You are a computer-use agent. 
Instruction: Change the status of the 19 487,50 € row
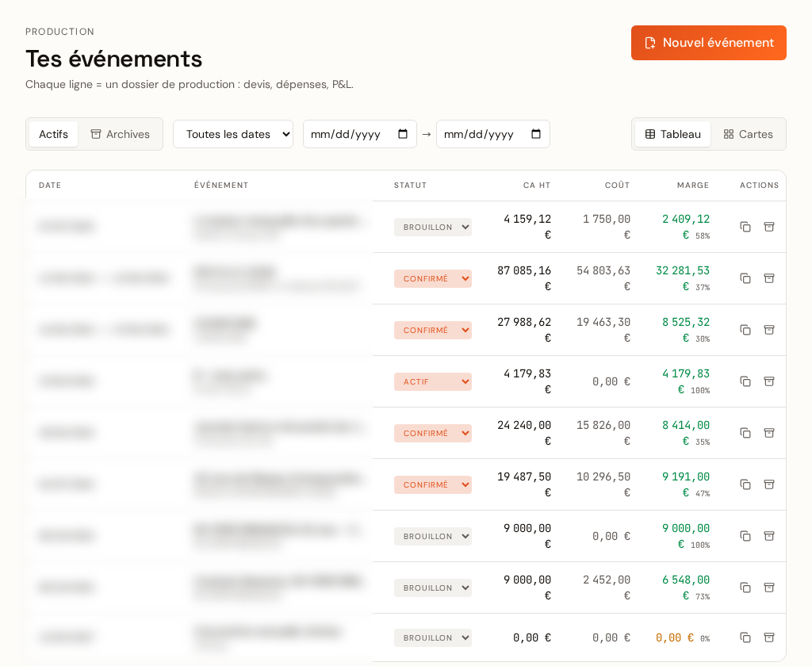tap(432, 484)
